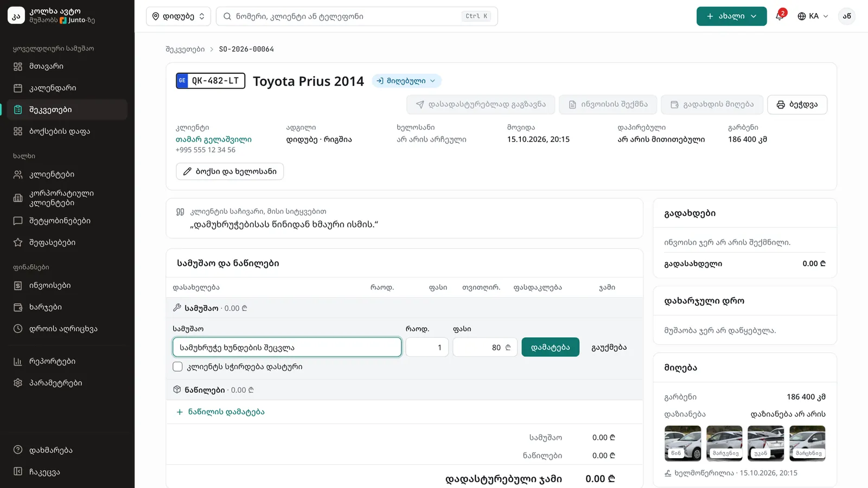868x488 pixels.
Task: Click the დამატება button
Action: pos(550,347)
